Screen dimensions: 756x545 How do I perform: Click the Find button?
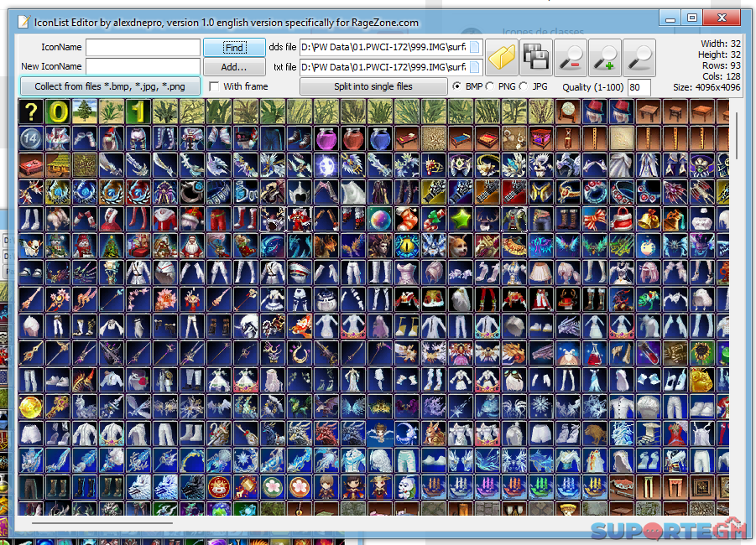pyautogui.click(x=234, y=47)
